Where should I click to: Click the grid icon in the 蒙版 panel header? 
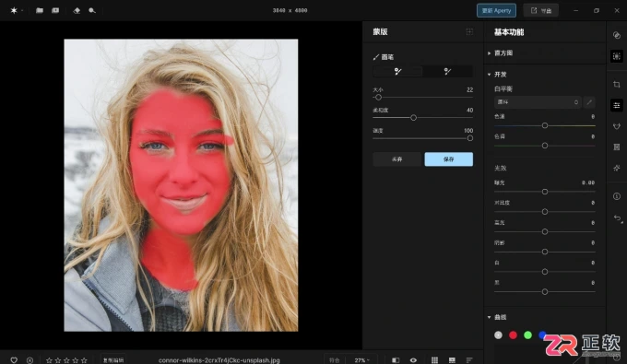tap(469, 31)
